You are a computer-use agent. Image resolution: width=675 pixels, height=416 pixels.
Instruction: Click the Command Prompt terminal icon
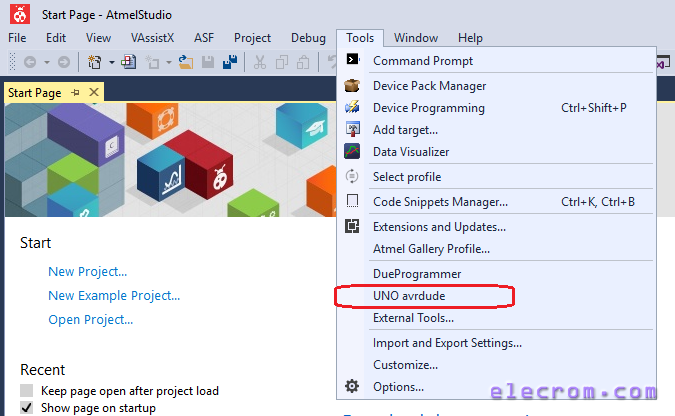coord(353,59)
